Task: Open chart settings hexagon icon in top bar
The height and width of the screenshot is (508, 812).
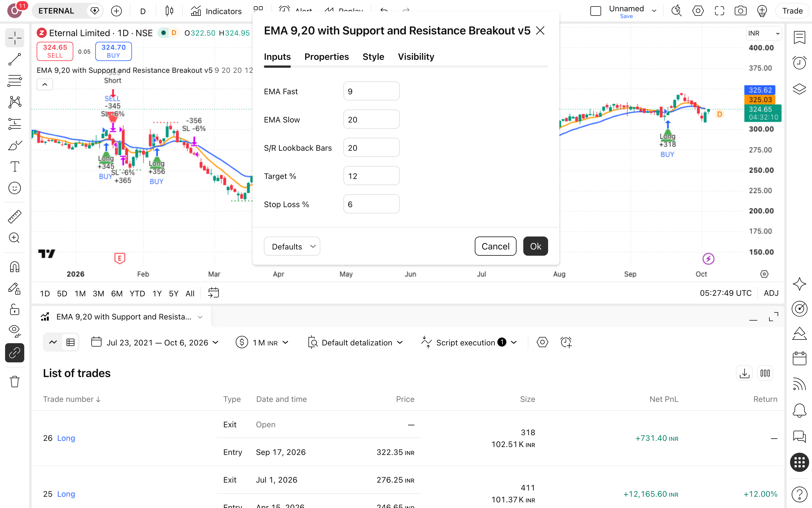Action: (698, 11)
